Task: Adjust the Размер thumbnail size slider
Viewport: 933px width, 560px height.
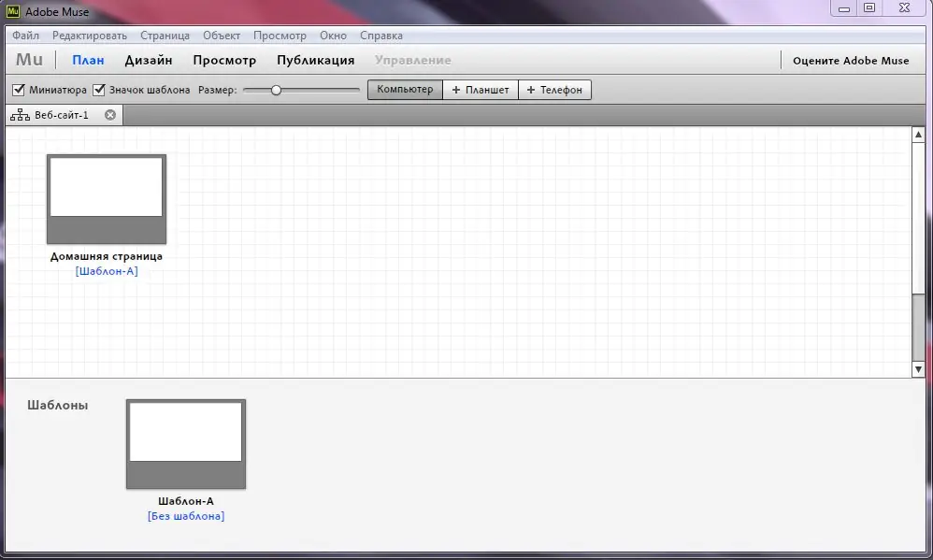Action: click(276, 90)
